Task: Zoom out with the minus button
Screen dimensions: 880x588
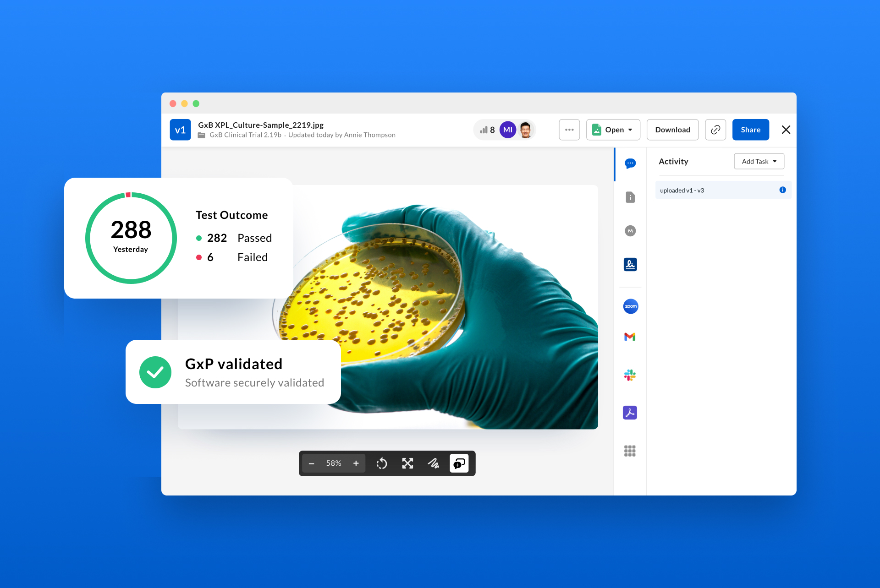Action: [x=311, y=463]
